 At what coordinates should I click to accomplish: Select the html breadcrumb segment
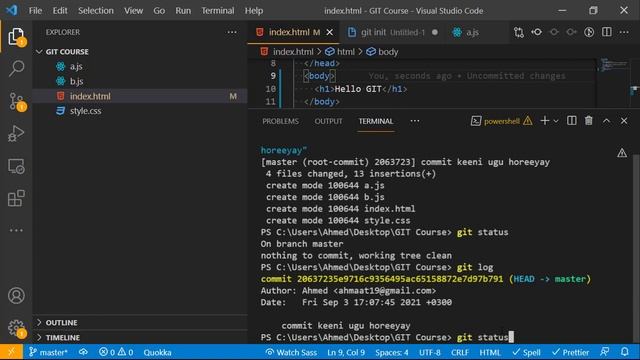tap(340, 52)
